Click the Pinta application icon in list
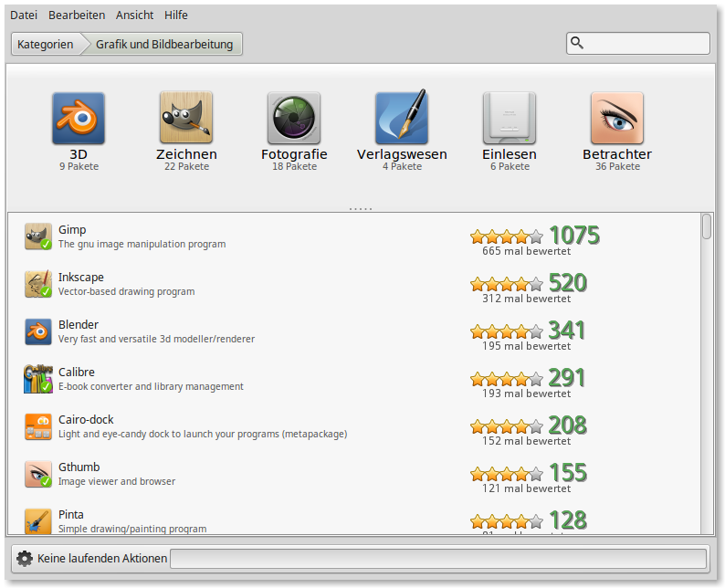The image size is (725, 588). pyautogui.click(x=38, y=521)
